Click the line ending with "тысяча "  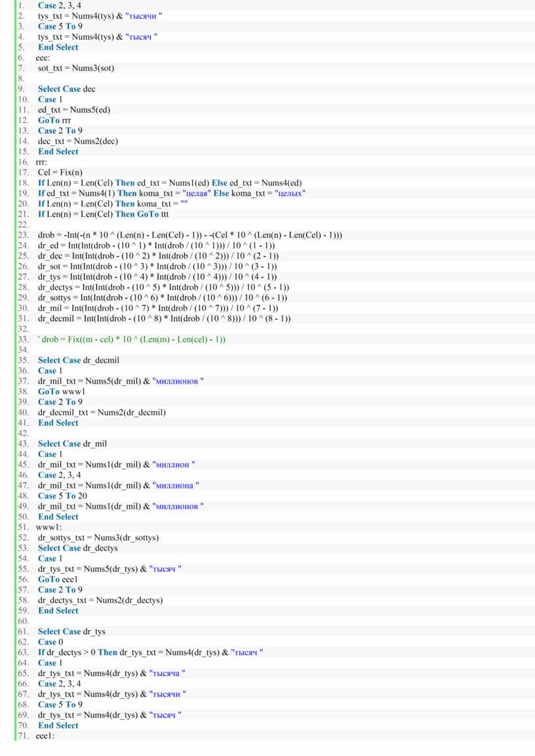click(111, 673)
